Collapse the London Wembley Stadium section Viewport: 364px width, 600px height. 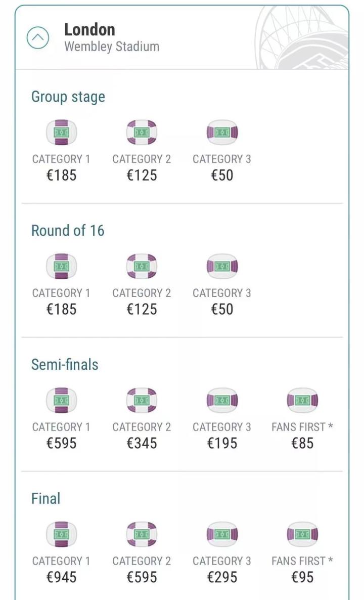pyautogui.click(x=38, y=38)
